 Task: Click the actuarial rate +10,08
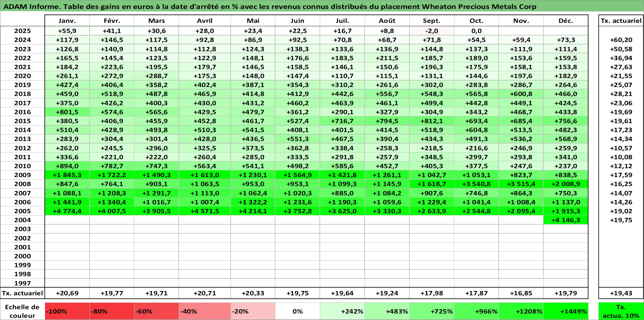tap(621, 157)
